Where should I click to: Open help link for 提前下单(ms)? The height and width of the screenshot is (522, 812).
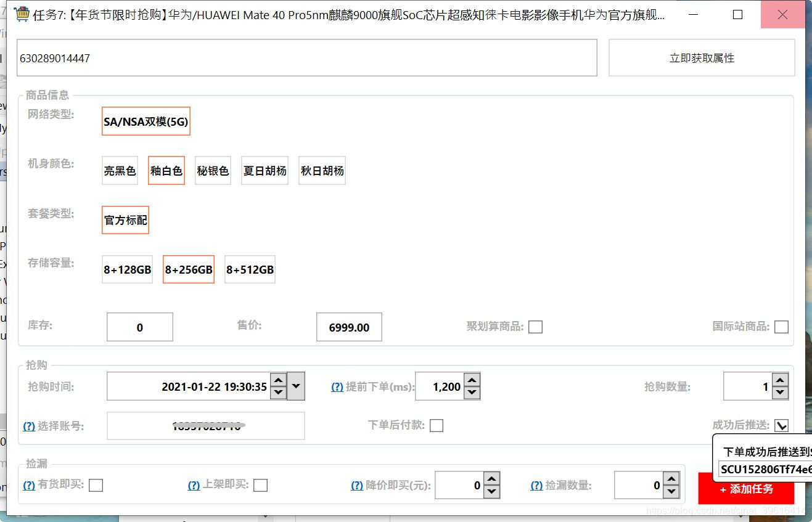coord(337,387)
